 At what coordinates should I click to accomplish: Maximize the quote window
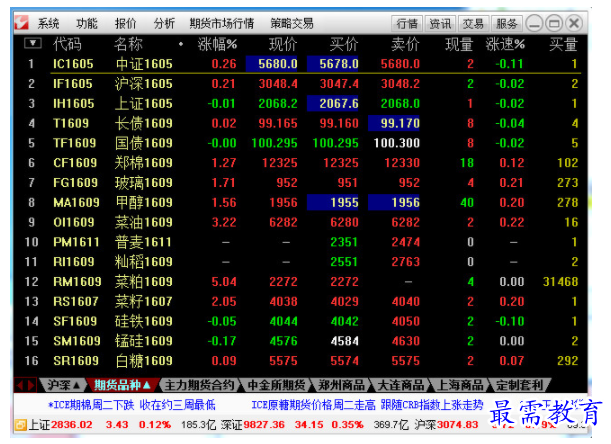click(x=554, y=24)
